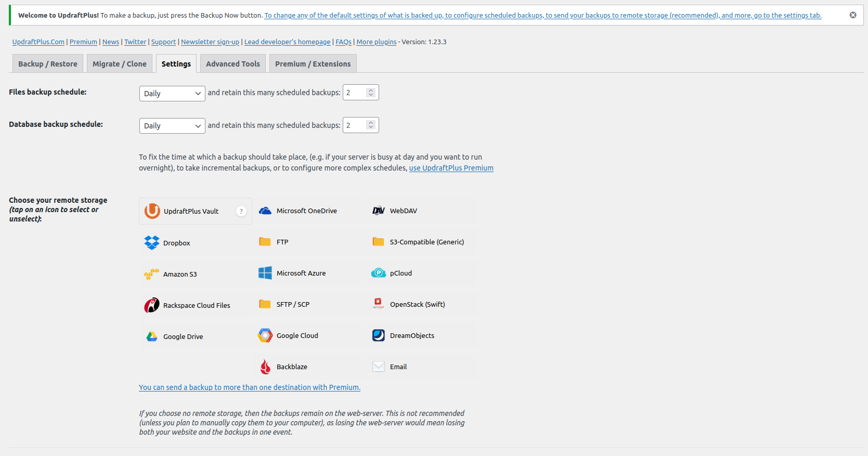Select the Rackspace Cloud Files icon
This screenshot has width=868, height=456.
click(x=152, y=305)
